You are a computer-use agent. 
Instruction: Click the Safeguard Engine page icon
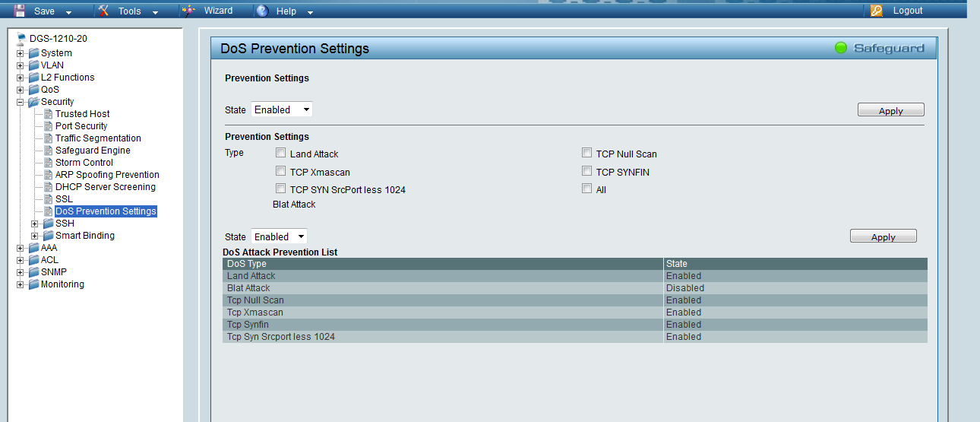click(48, 151)
